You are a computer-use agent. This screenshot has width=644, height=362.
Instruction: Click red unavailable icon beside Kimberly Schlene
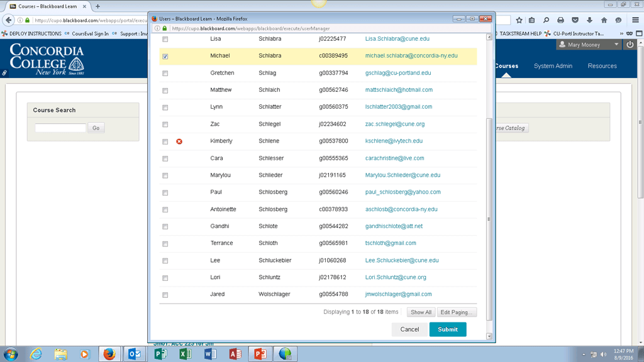179,141
